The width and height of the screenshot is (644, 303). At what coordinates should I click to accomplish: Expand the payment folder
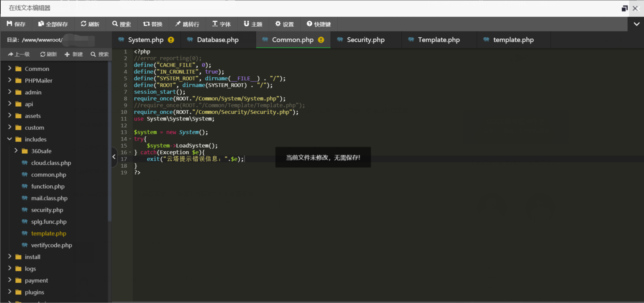click(10, 280)
